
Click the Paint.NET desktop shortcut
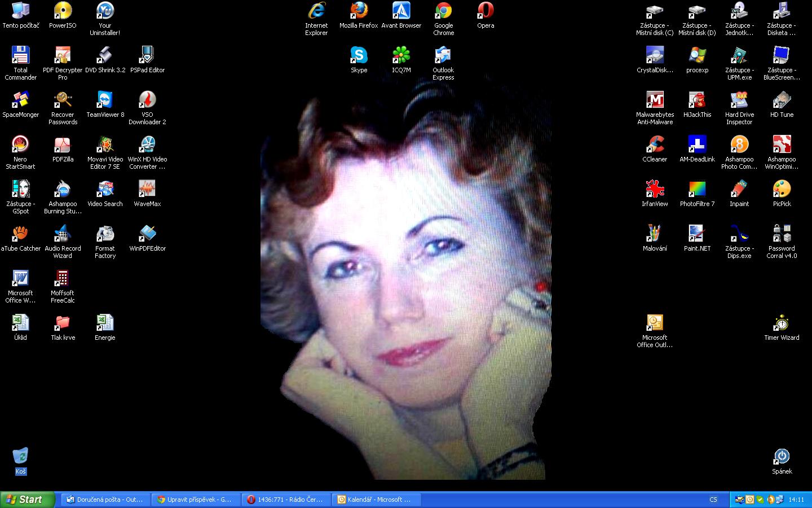coord(697,234)
